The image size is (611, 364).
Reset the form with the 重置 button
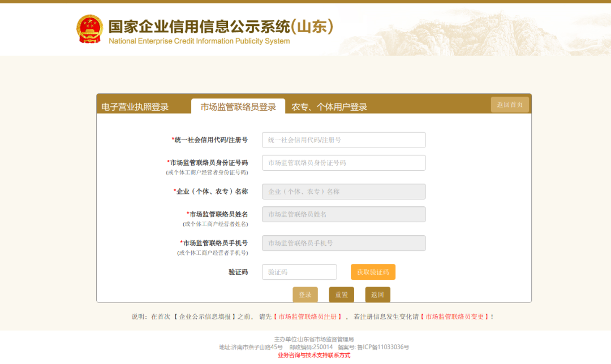[341, 294]
